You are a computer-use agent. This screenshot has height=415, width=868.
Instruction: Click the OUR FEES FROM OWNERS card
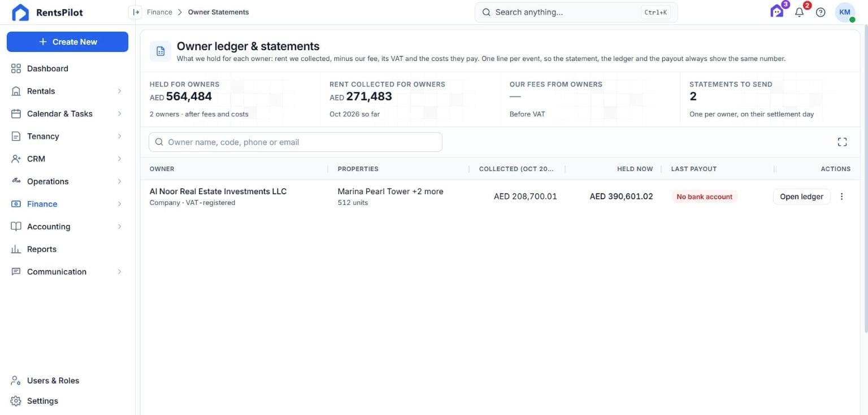[590, 99]
